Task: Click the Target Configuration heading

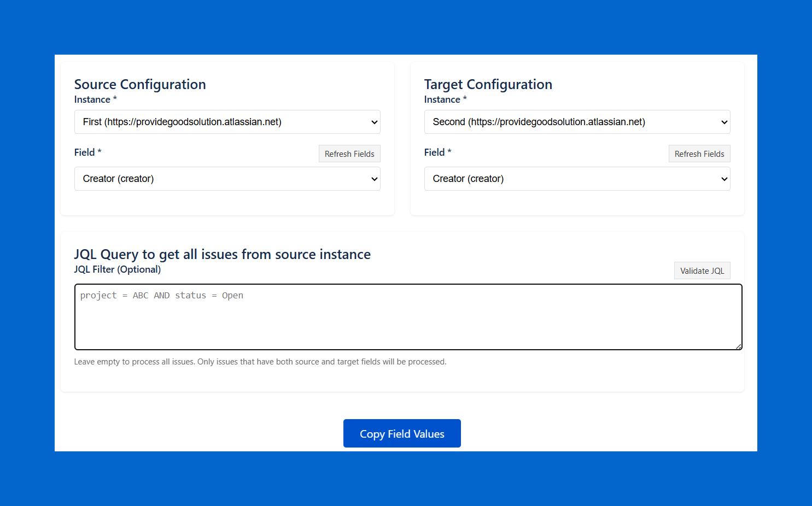Action: 488,84
